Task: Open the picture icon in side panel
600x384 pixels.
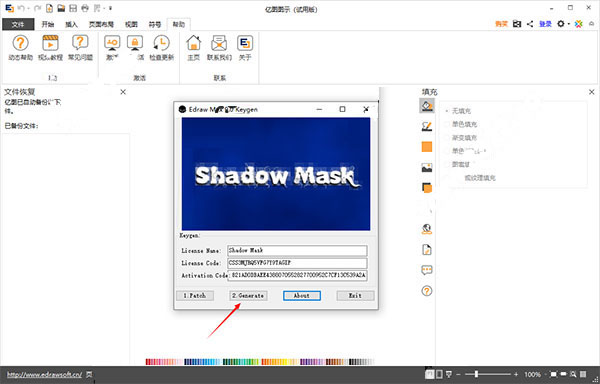Action: pyautogui.click(x=427, y=168)
